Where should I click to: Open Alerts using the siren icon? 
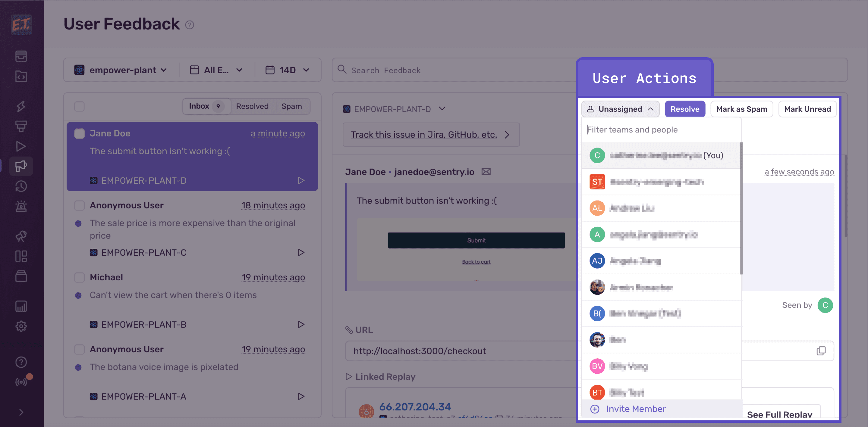(21, 206)
